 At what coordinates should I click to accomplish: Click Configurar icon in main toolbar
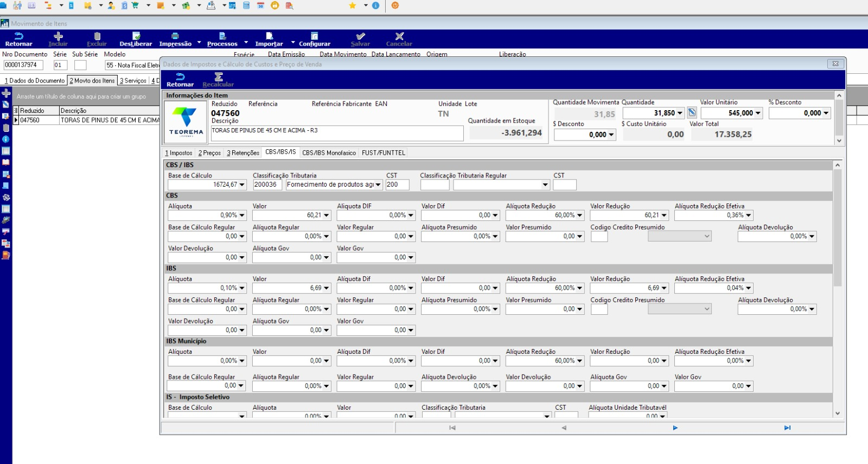(314, 36)
